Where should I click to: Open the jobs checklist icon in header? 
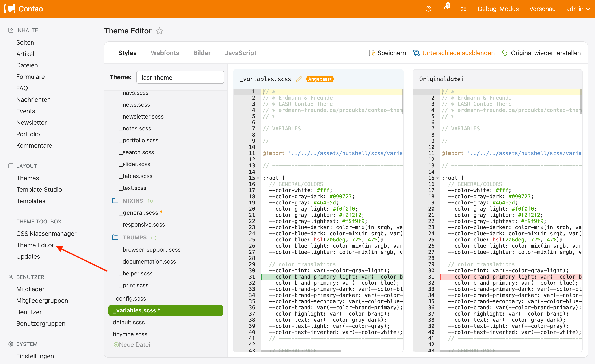(464, 9)
